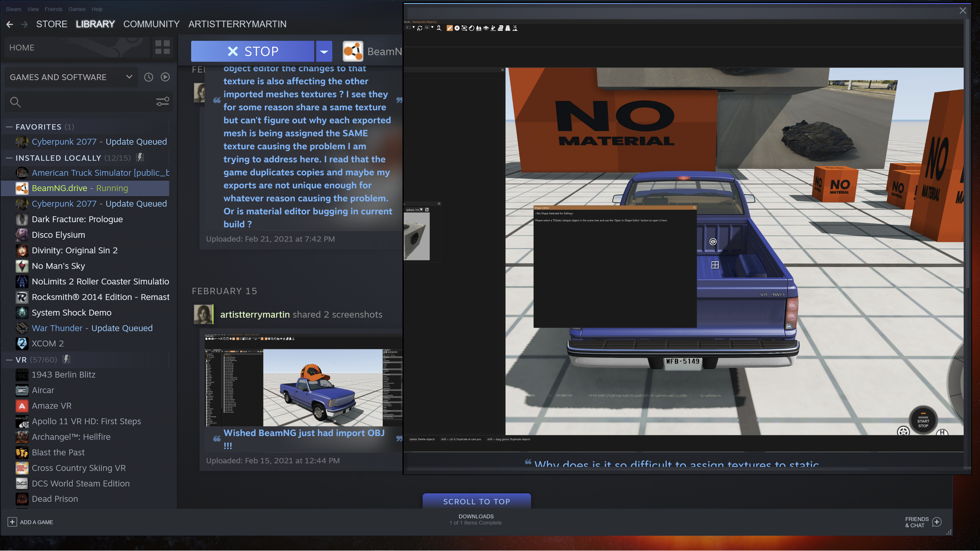Open Friends & Chat plus icon

937,522
